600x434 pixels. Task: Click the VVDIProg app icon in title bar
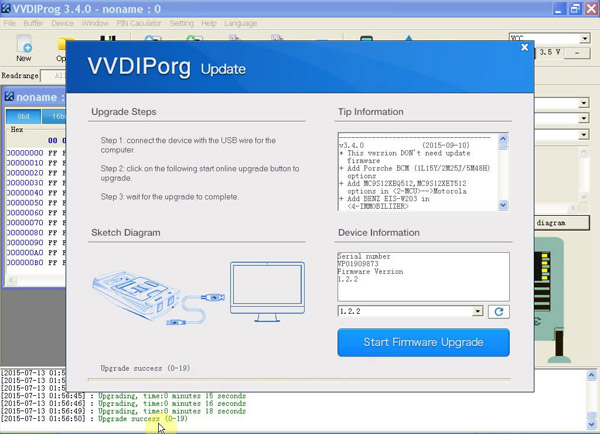[6, 8]
